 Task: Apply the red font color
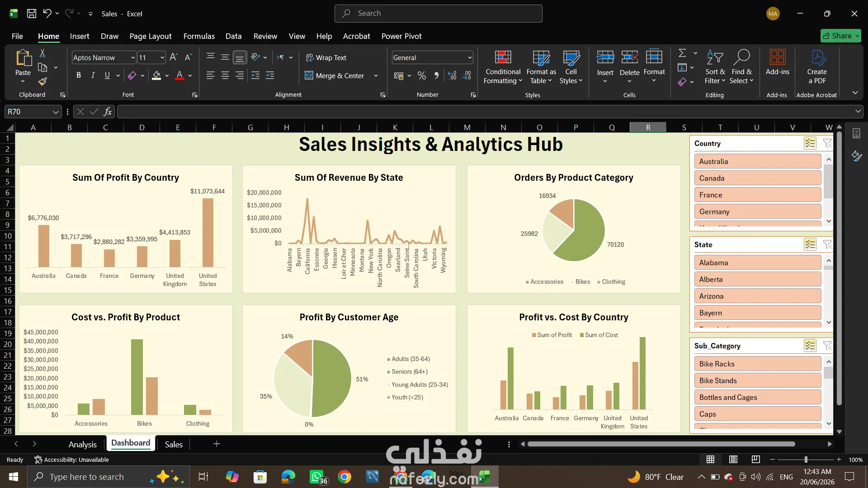pyautogui.click(x=179, y=75)
